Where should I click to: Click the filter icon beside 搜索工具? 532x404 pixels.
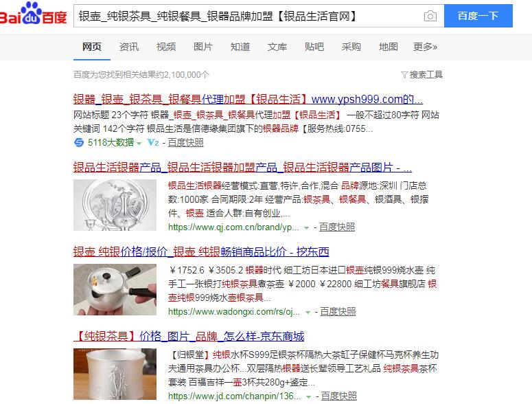404,75
